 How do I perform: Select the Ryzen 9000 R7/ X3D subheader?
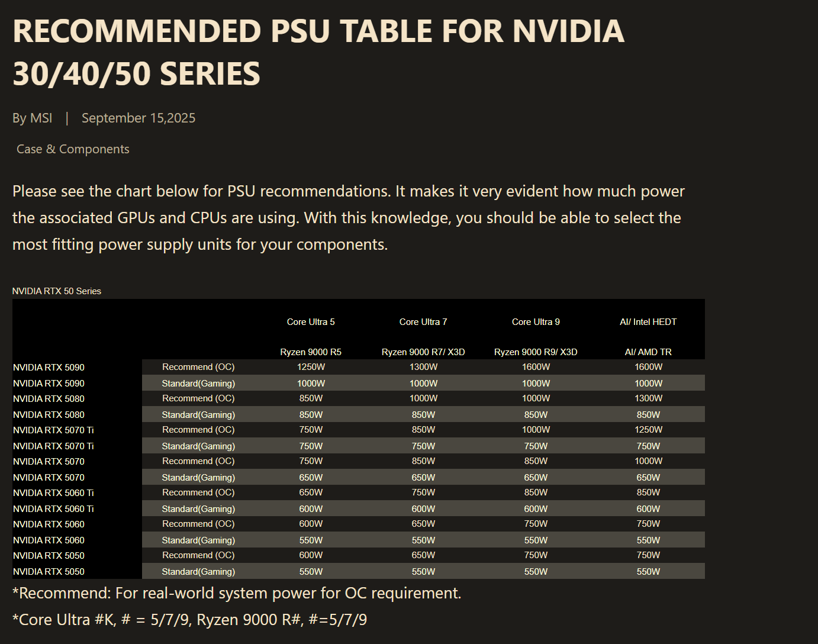[423, 352]
